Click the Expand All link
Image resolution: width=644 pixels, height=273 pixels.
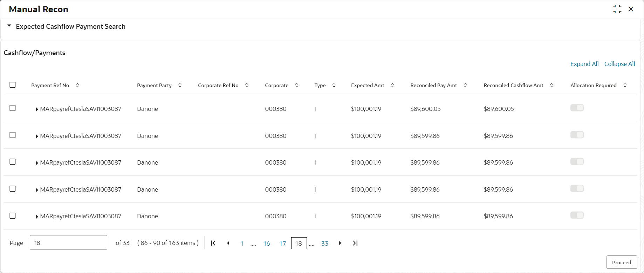click(x=584, y=64)
